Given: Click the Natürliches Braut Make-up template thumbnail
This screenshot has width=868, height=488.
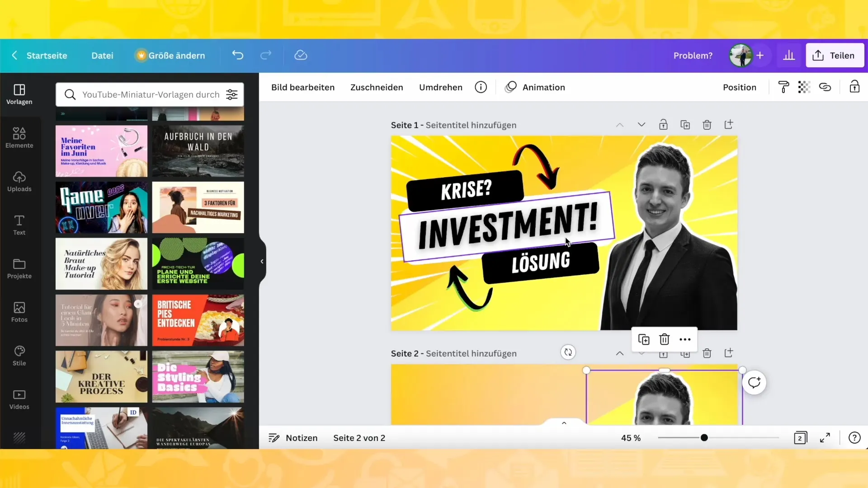Looking at the screenshot, I should click(101, 263).
